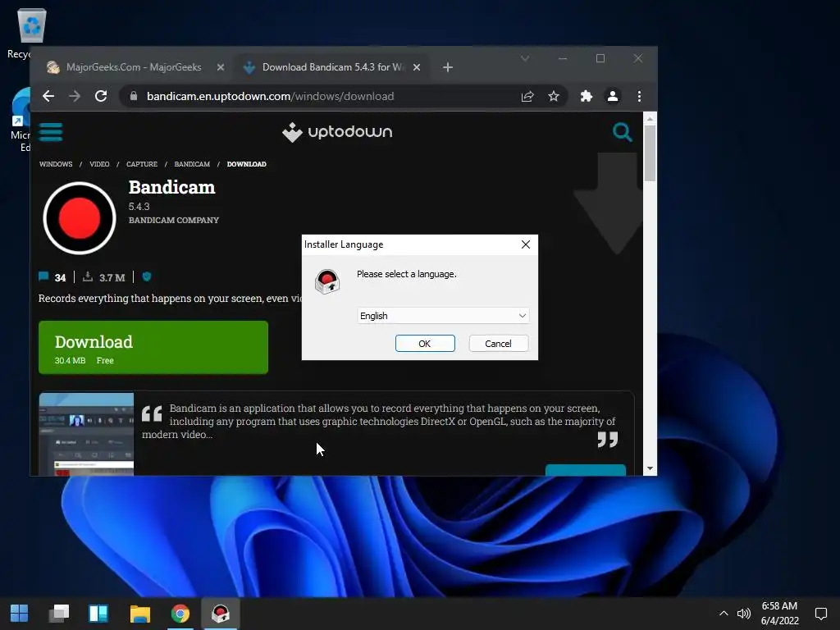This screenshot has width=840, height=630.
Task: Click the comments icon showing 34
Action: pyautogui.click(x=43, y=276)
